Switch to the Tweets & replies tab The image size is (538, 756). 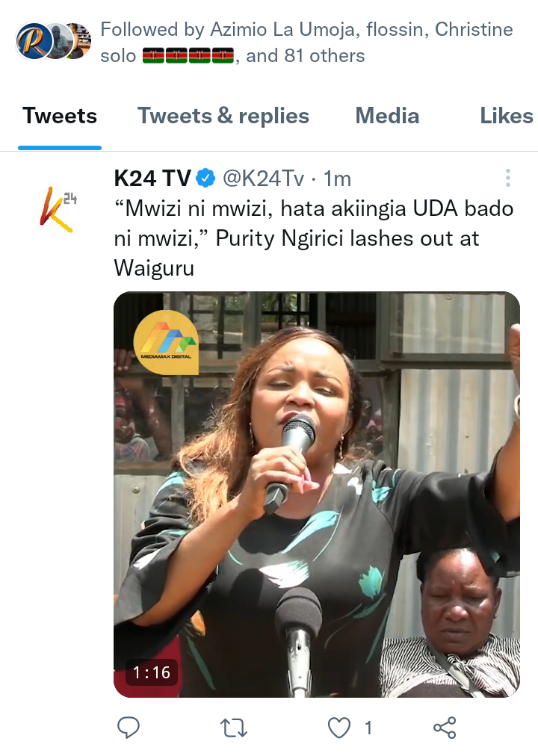[x=223, y=116]
